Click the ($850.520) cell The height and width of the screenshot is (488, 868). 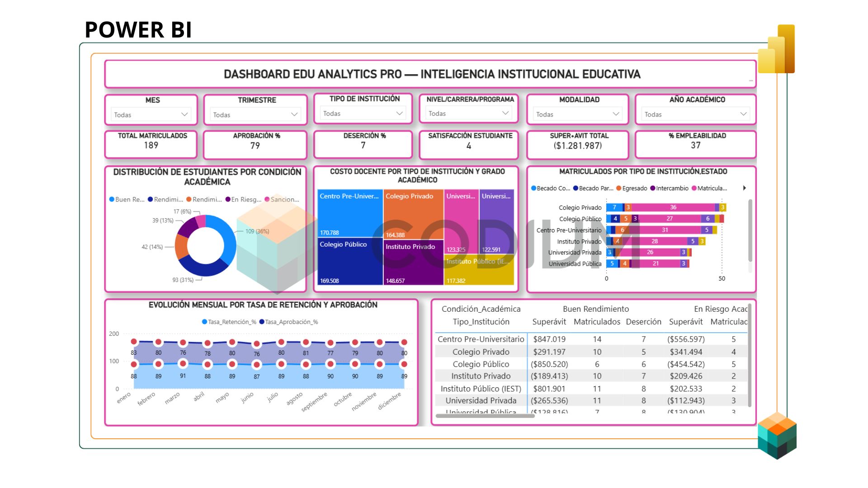click(x=549, y=364)
